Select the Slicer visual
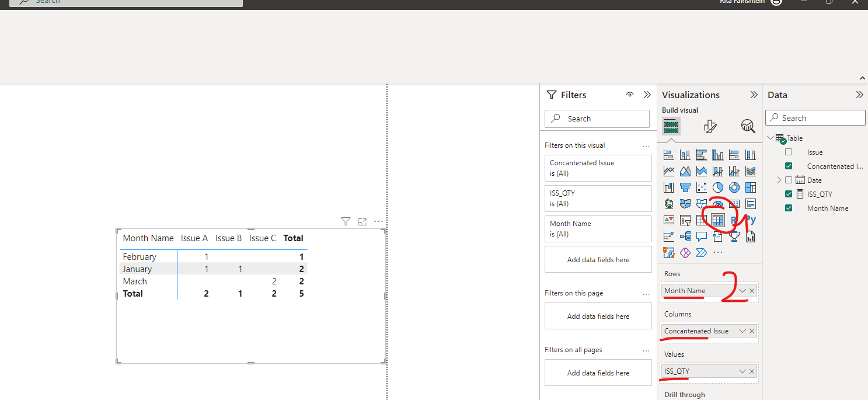The height and width of the screenshot is (400, 868). click(x=685, y=220)
